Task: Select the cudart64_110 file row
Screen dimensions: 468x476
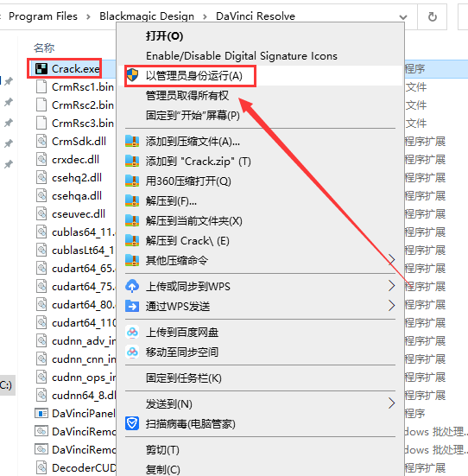Action: [74, 323]
